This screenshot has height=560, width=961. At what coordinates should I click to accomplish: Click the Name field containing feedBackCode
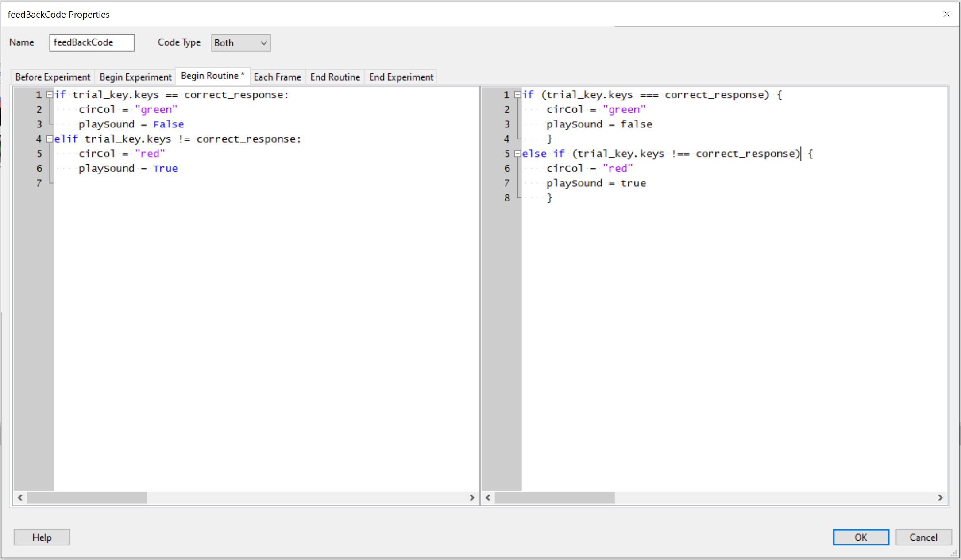click(x=92, y=42)
